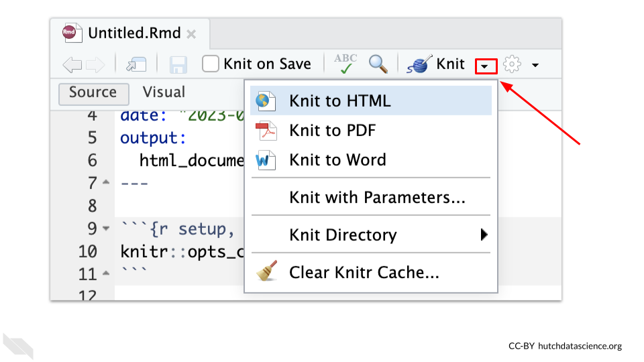The height and width of the screenshot is (362, 644).
Task: Click the Rmd file icon in tab
Action: [72, 32]
